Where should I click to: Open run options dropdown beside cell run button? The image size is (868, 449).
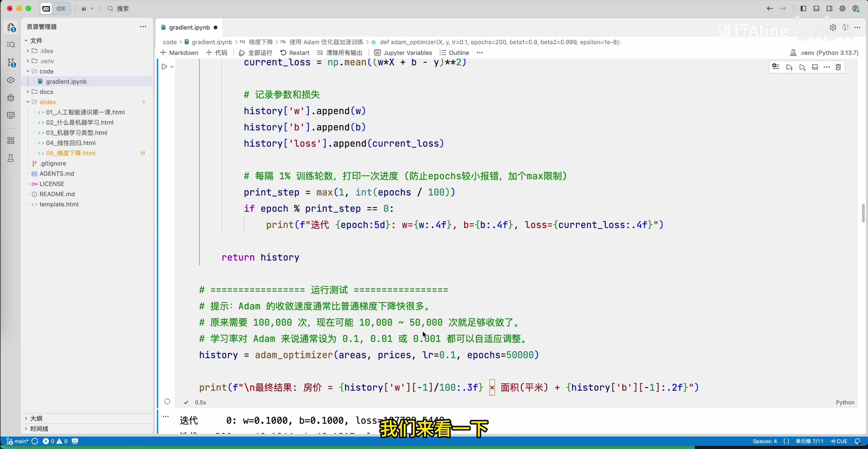tap(172, 67)
